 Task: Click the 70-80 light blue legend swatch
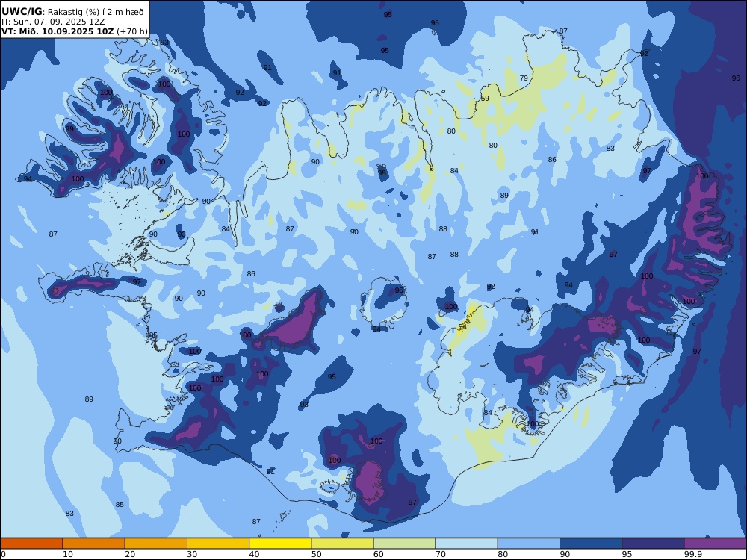[x=466, y=544]
